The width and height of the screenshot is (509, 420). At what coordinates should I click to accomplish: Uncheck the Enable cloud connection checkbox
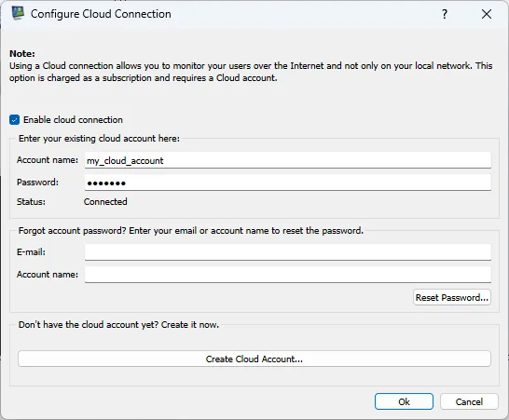tap(14, 120)
